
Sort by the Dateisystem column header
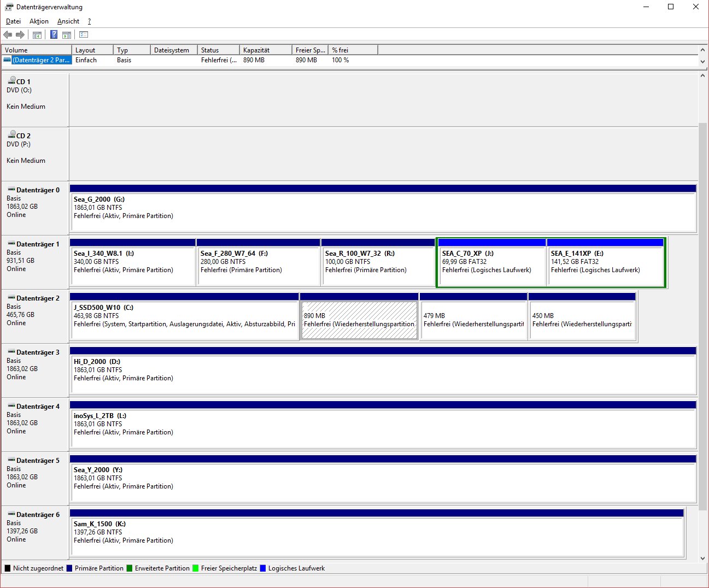coord(174,50)
